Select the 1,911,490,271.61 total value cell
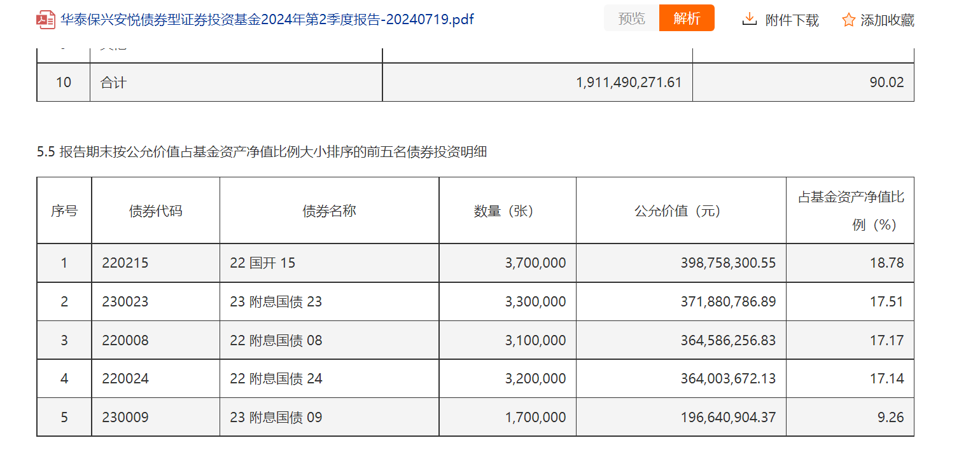 click(629, 83)
